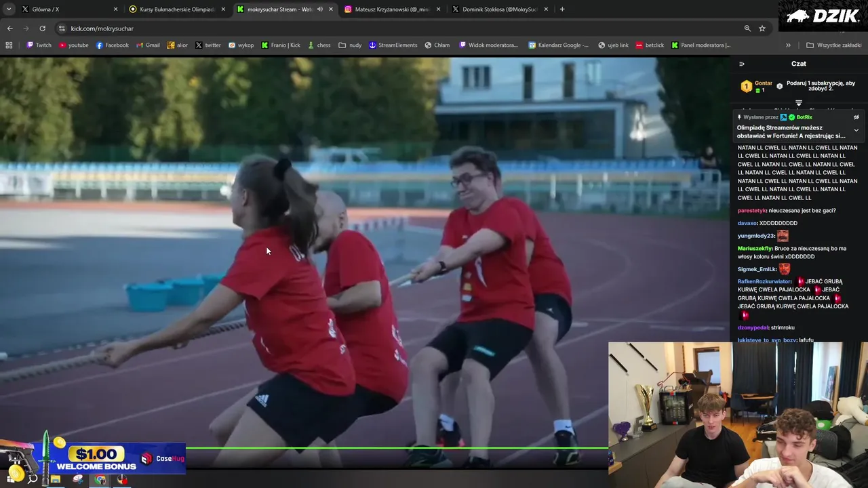Open the Wszystkie zakładki folder
This screenshot has height=488, width=868.
[x=833, y=45]
